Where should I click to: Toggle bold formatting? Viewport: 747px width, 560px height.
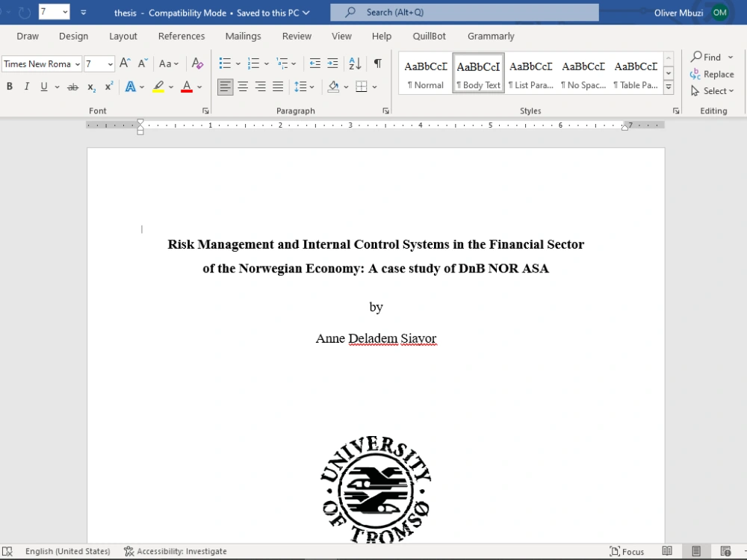[9, 86]
